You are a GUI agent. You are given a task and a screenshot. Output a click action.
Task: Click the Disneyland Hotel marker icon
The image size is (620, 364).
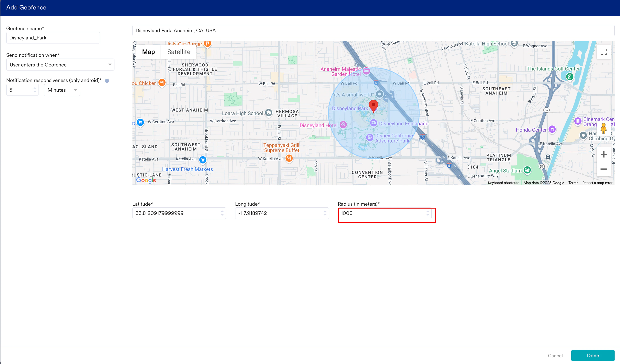click(x=343, y=125)
